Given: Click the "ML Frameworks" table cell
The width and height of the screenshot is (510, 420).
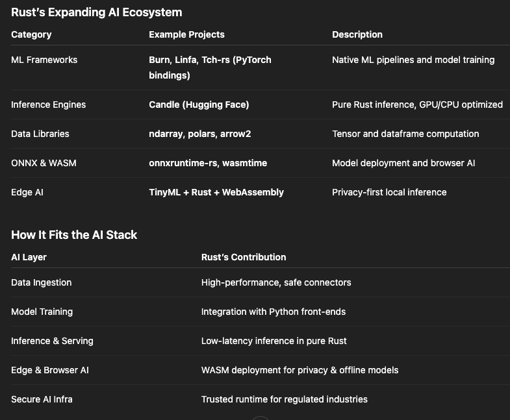Looking at the screenshot, I should click(x=44, y=60).
